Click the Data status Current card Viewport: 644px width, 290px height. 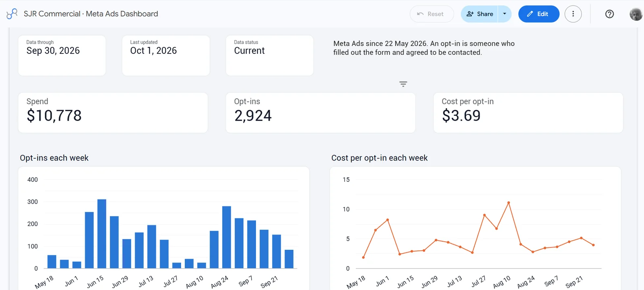click(x=270, y=56)
